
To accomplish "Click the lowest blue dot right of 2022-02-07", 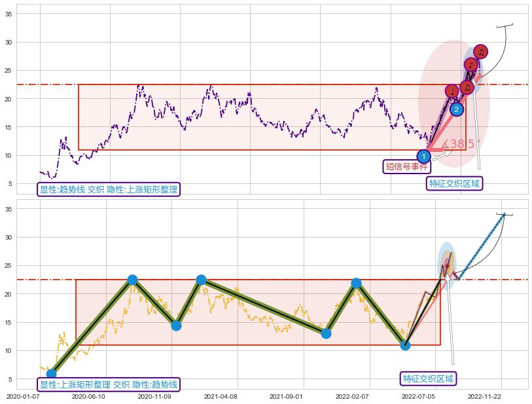I will point(405,345).
